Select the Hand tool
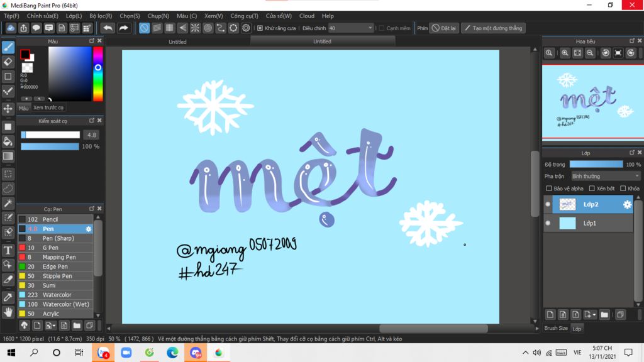 [8, 312]
